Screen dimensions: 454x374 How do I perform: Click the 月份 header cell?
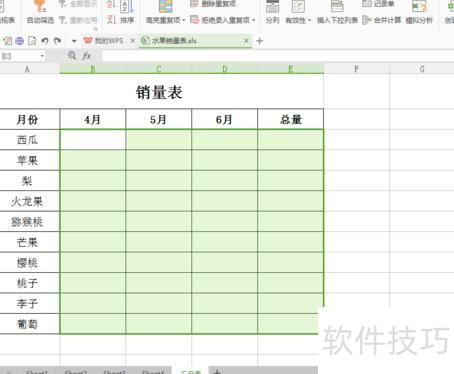(x=29, y=119)
